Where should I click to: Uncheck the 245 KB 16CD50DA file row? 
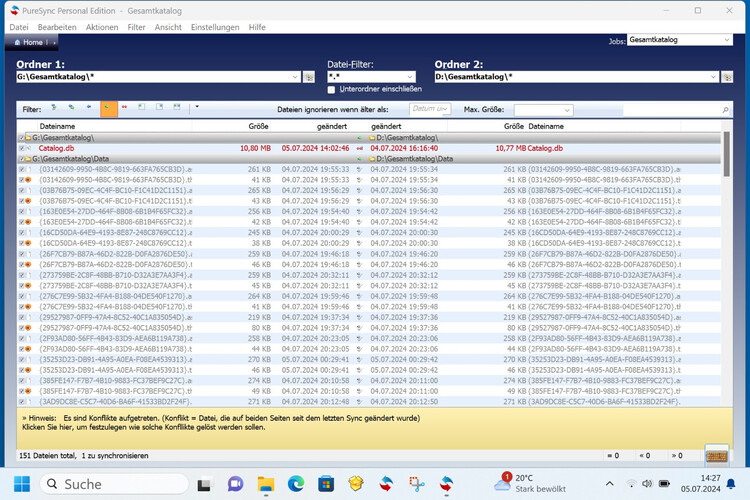tap(22, 233)
